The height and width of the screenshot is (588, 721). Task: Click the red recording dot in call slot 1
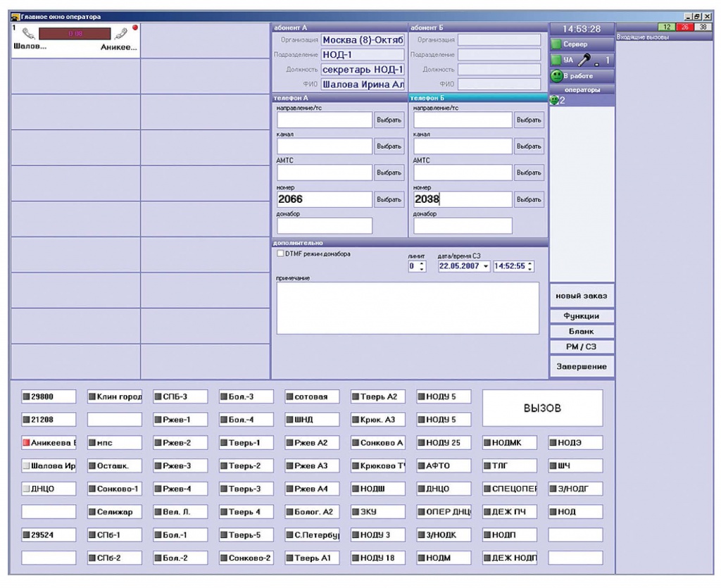click(135, 27)
